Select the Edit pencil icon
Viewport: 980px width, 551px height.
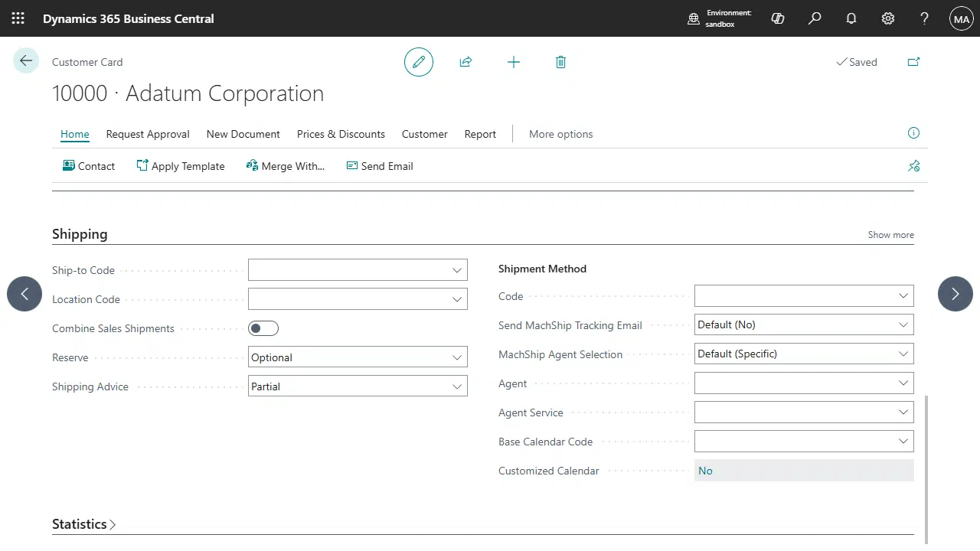[x=418, y=61]
